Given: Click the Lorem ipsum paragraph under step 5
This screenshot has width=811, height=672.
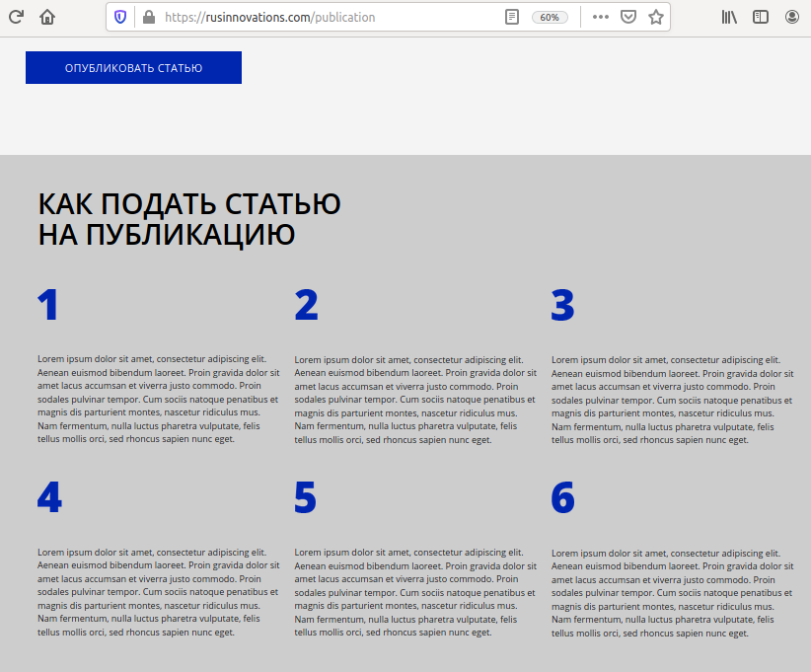Looking at the screenshot, I should (415, 592).
